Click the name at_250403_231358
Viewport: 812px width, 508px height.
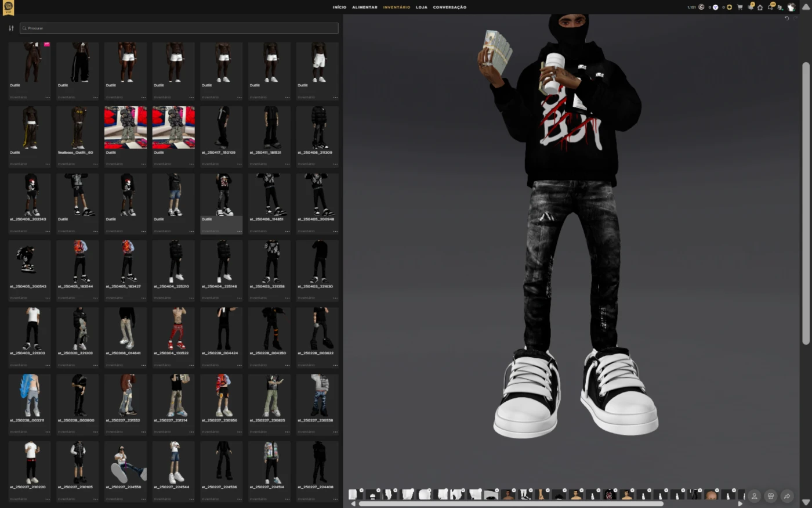267,286
